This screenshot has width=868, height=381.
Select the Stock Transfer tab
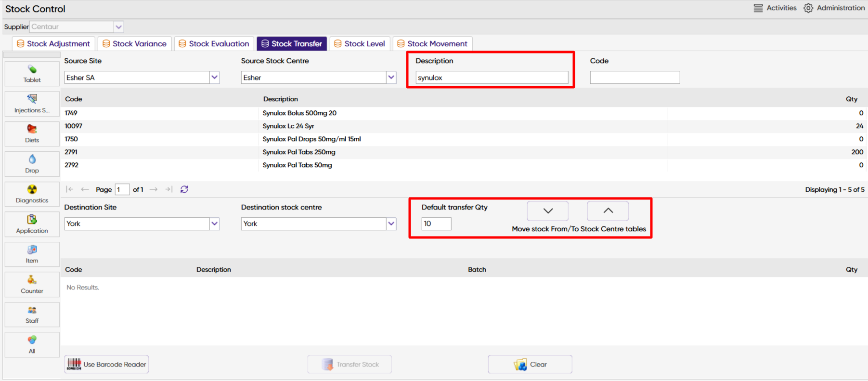[x=292, y=44]
